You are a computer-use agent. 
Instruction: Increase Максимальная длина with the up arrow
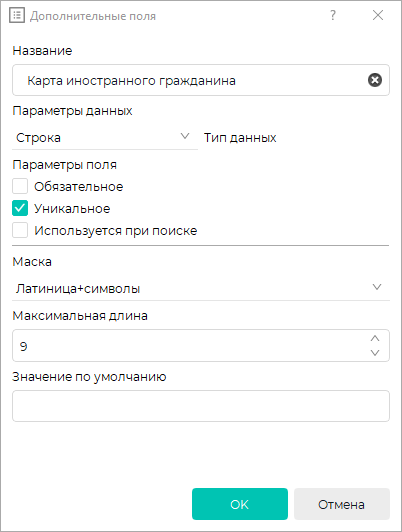tap(375, 338)
